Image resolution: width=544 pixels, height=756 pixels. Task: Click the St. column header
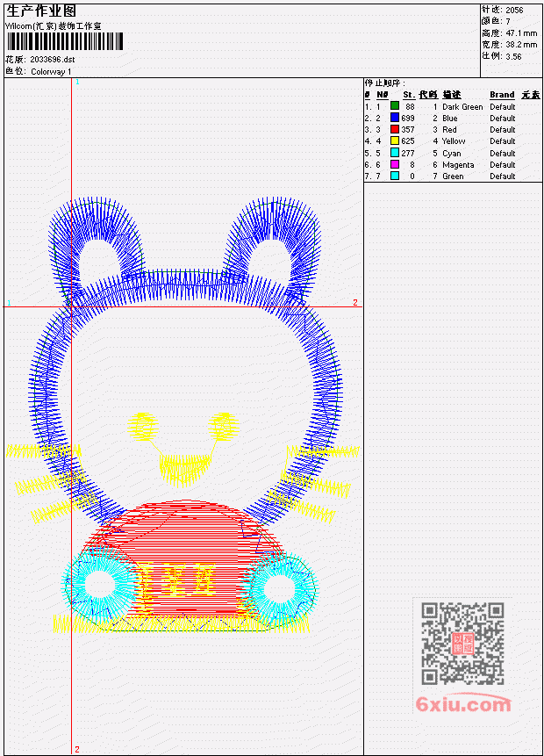pos(409,95)
